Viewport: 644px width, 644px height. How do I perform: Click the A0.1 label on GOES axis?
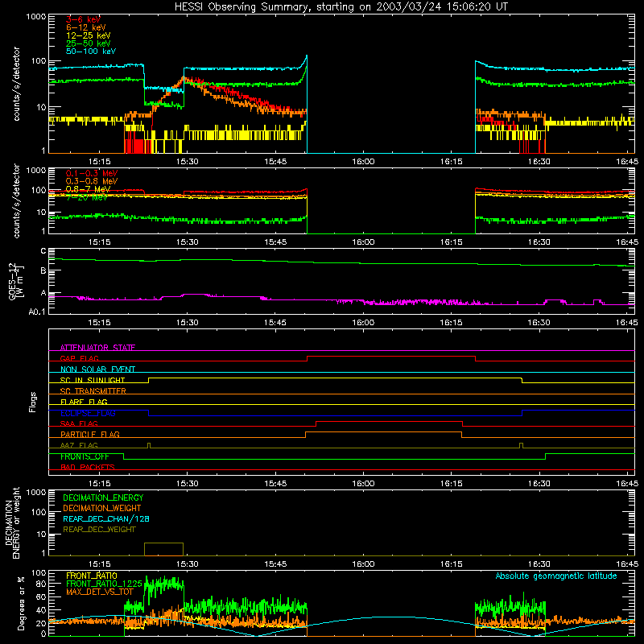(36, 312)
